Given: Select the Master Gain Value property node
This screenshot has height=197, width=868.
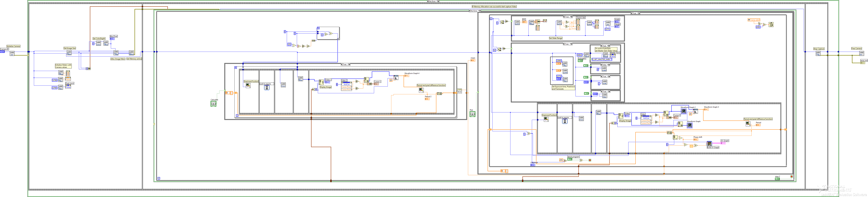Looking at the screenshot, I should coord(613,56).
